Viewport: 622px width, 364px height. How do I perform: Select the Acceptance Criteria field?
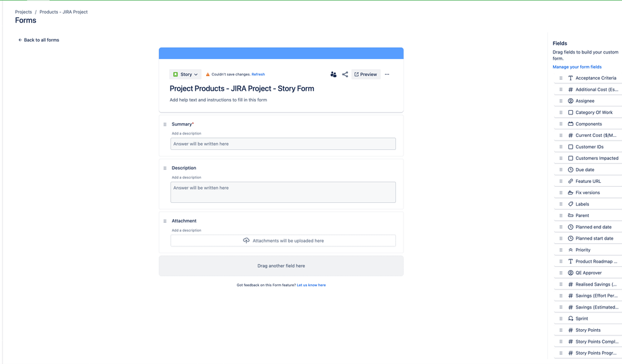(x=588, y=78)
